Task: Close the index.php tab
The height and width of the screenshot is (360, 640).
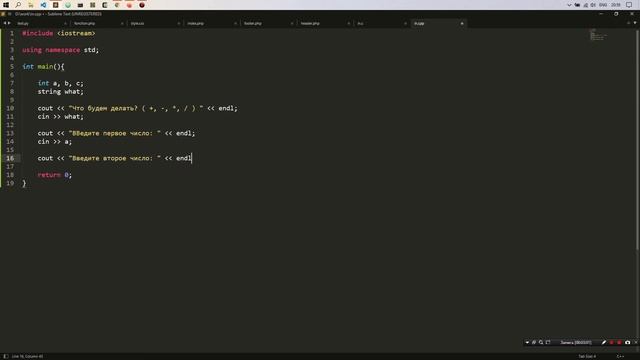Action: coord(235,23)
